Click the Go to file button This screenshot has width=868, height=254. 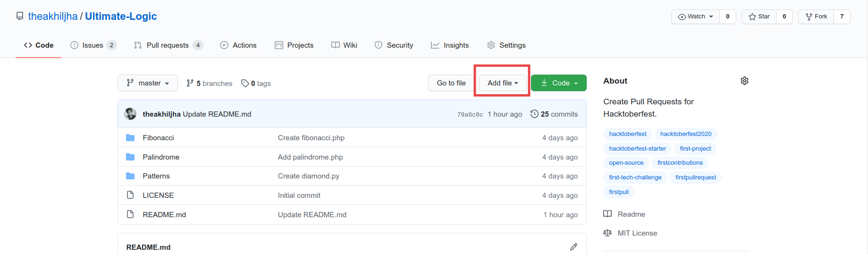[x=451, y=83]
